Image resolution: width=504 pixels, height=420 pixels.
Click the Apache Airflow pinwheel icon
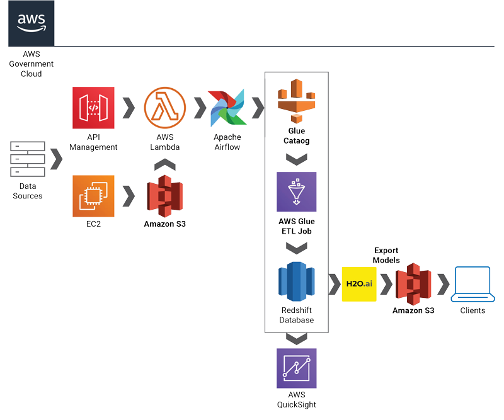tap(227, 108)
